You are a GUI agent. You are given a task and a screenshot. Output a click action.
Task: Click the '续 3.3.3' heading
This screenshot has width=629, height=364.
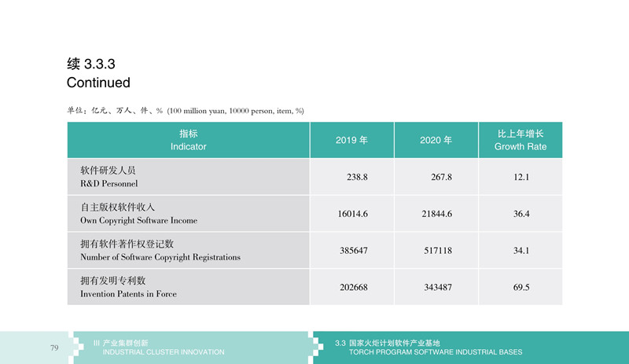tap(91, 64)
